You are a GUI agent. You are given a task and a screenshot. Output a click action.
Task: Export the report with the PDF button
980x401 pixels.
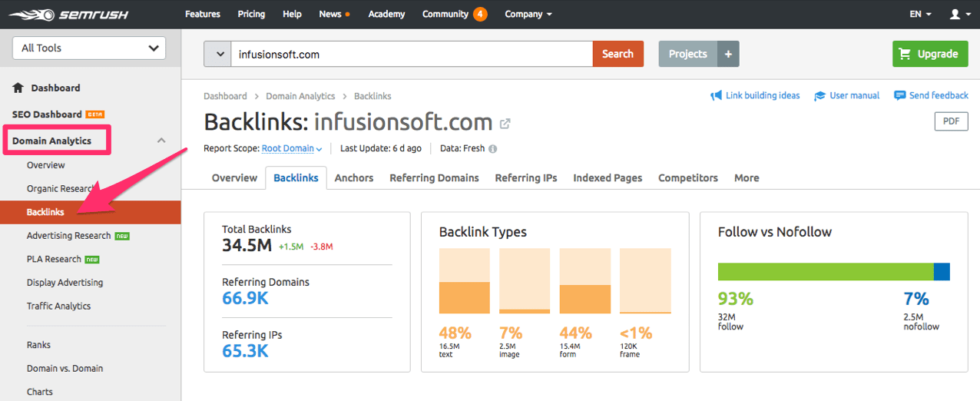point(951,121)
